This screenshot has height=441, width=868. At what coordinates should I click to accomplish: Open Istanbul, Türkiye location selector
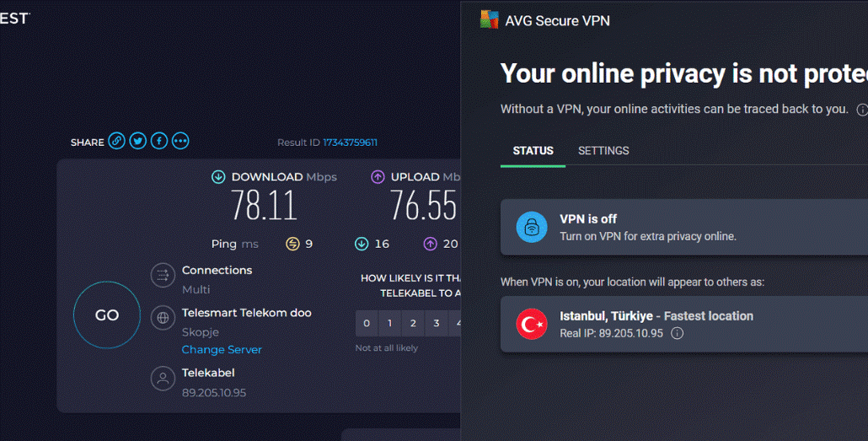684,324
